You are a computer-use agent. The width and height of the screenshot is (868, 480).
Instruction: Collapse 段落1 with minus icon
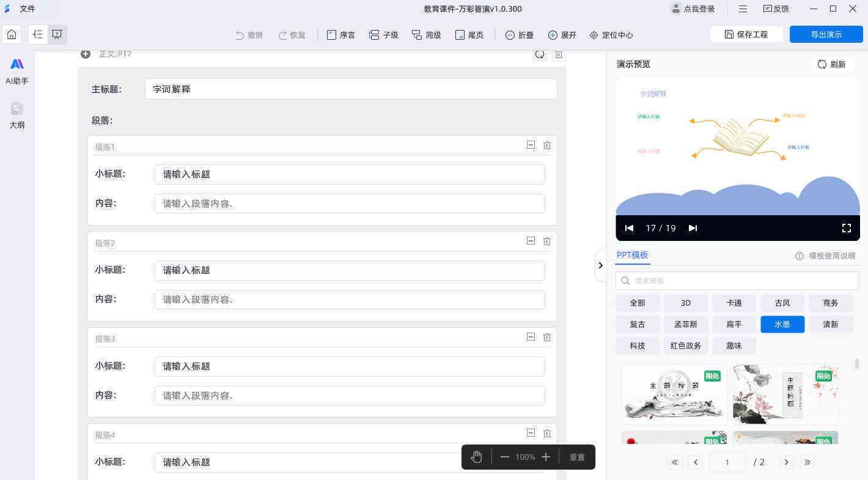click(531, 145)
